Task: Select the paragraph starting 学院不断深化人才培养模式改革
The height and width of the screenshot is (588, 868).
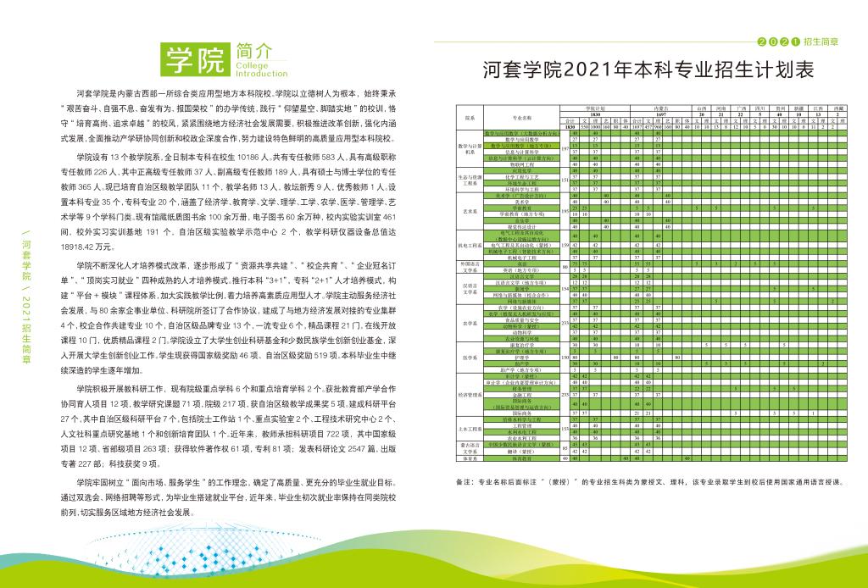Action: (229, 318)
